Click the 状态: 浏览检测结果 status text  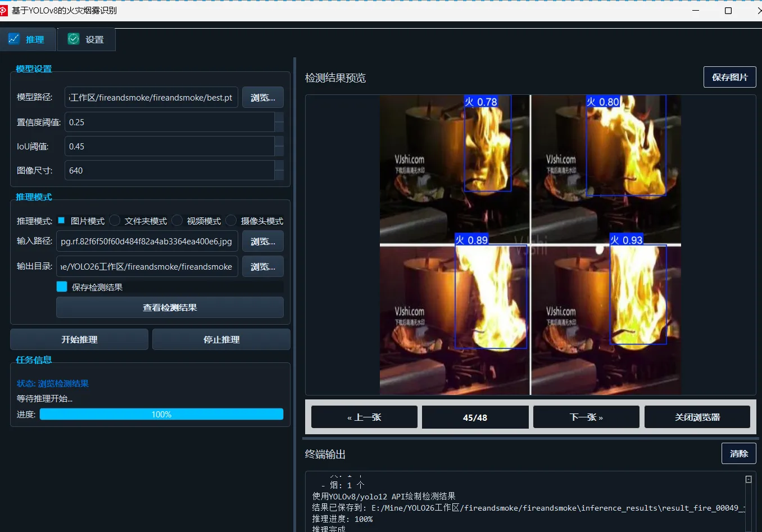click(x=53, y=384)
